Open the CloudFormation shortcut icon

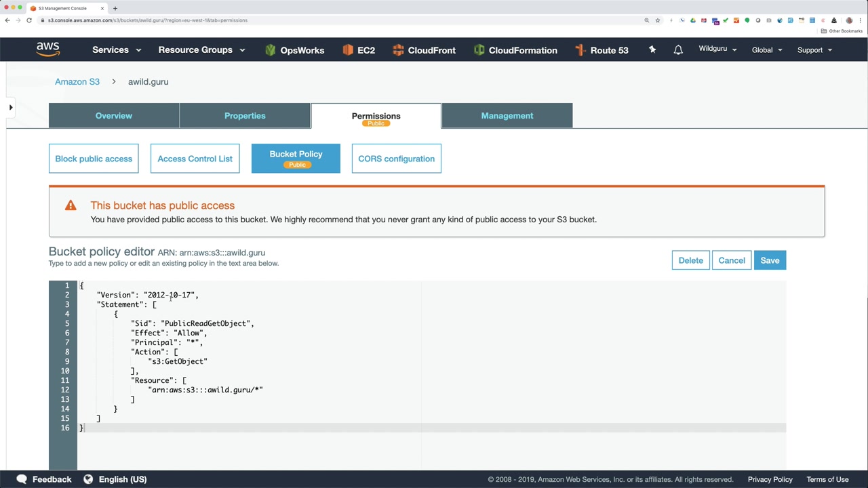pos(479,50)
